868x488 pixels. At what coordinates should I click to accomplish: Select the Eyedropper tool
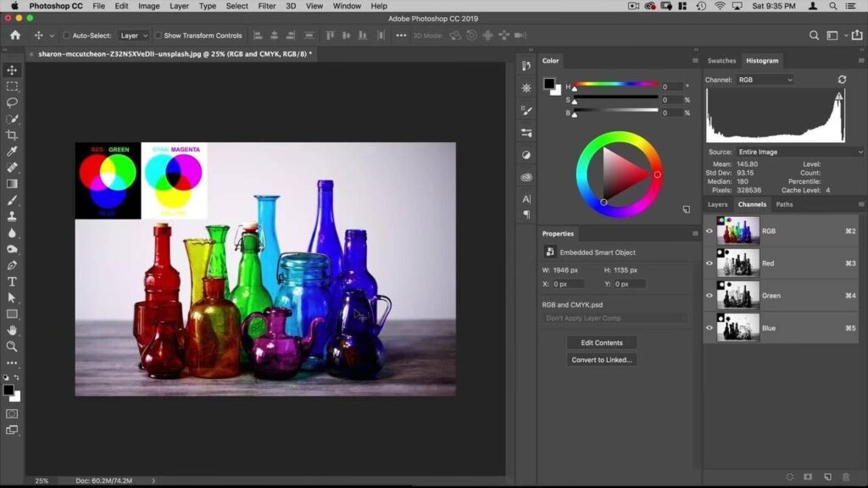click(x=12, y=152)
